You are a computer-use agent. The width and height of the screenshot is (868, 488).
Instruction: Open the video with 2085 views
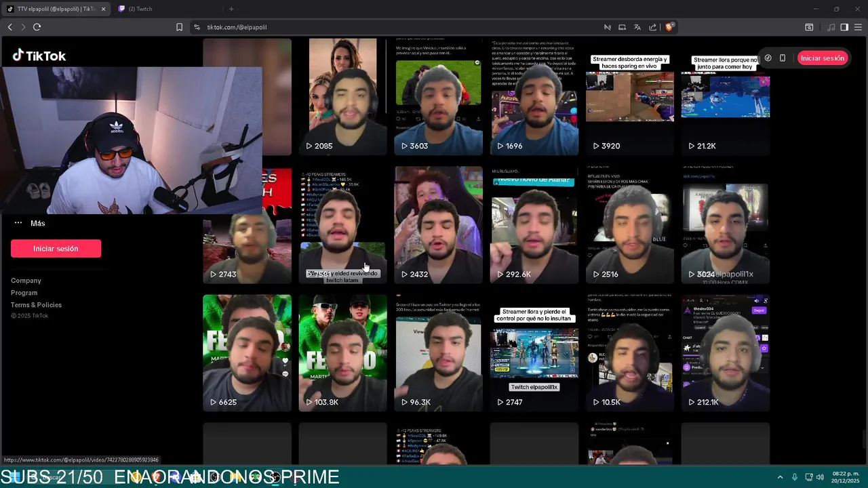(342, 96)
